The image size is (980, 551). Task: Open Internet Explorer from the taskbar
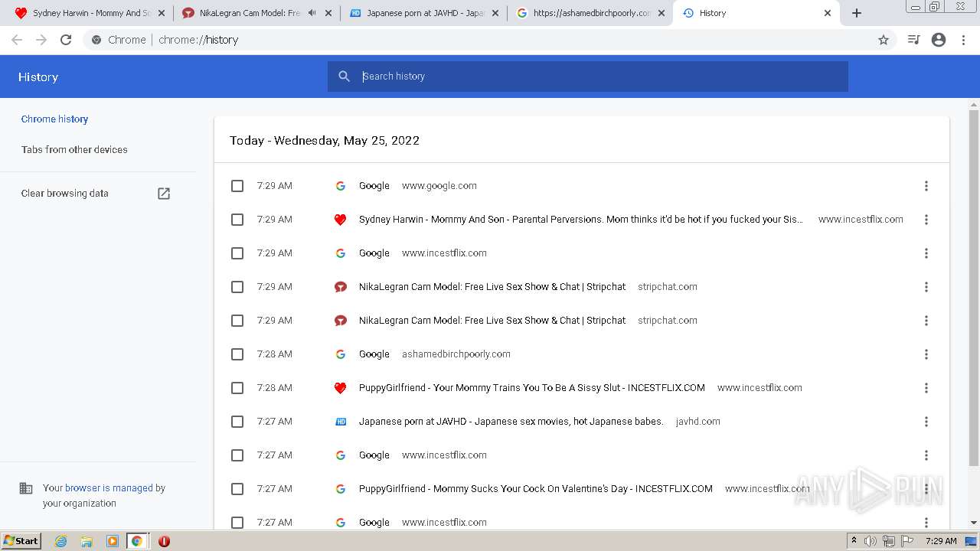click(x=61, y=541)
